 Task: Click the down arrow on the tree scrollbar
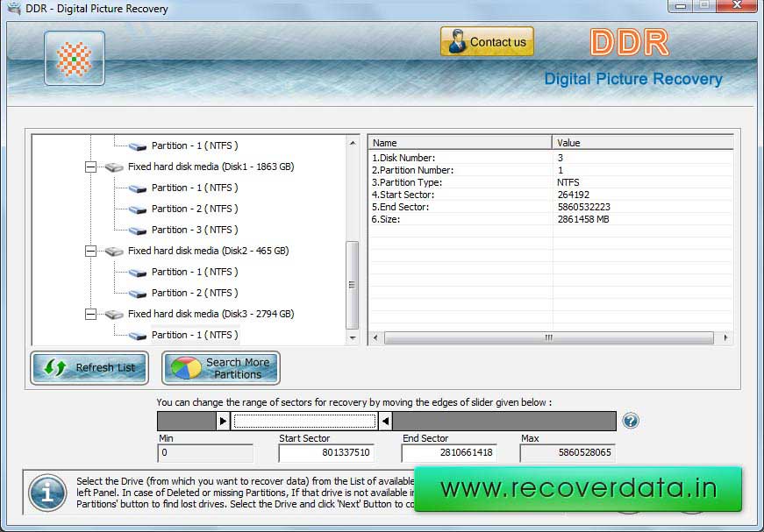click(353, 338)
